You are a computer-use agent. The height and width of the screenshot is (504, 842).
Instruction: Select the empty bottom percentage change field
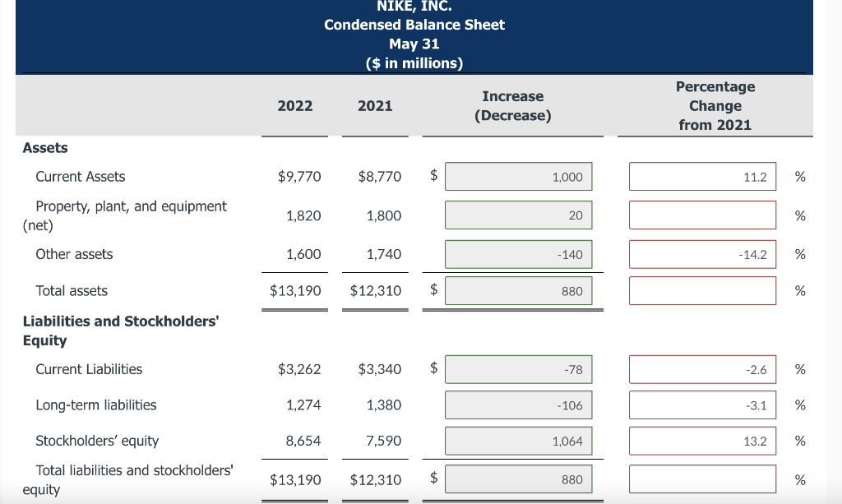702,479
